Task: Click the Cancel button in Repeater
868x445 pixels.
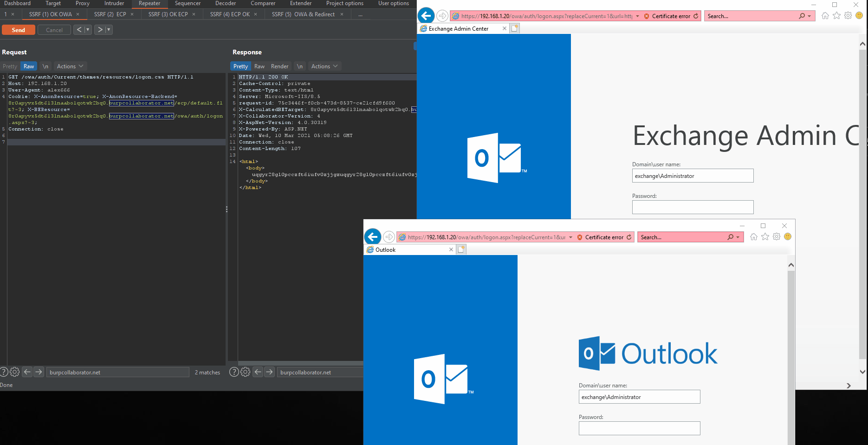Action: 54,30
